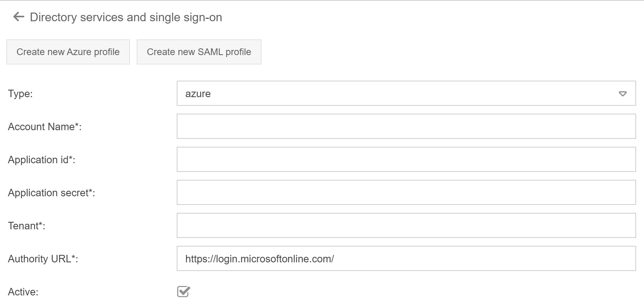Click the back arrow icon
This screenshot has height=306, width=644.
18,17
